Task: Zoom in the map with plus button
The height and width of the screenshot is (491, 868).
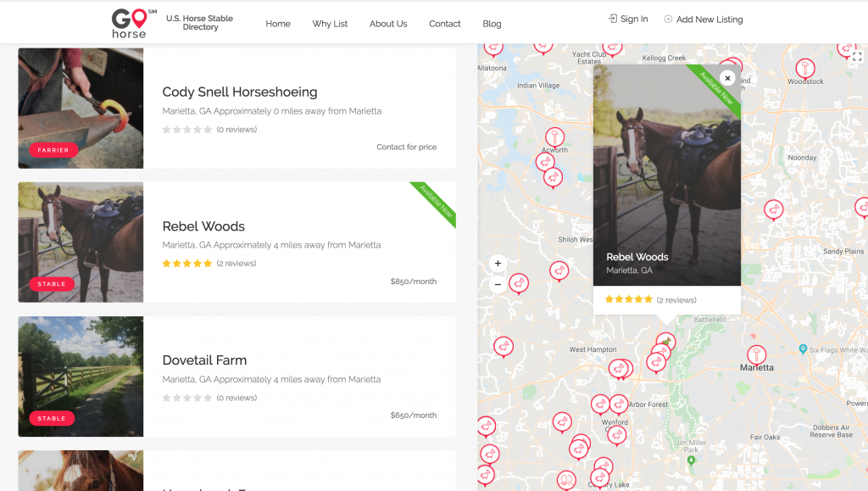Action: point(498,264)
